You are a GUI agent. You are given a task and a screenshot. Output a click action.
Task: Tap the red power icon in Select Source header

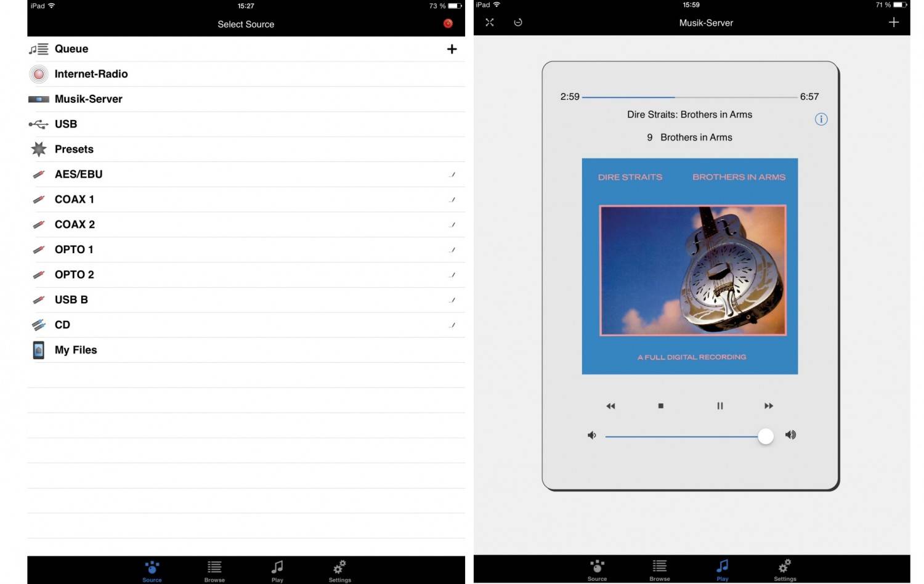click(x=448, y=23)
